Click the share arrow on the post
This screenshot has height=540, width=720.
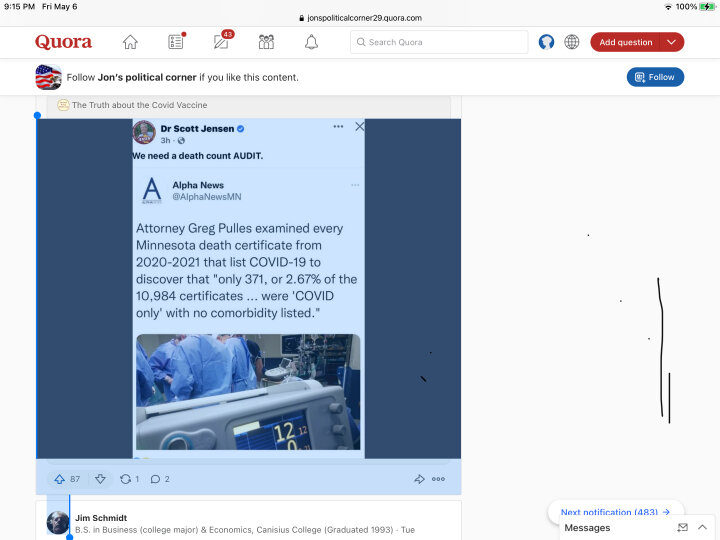[x=419, y=479]
